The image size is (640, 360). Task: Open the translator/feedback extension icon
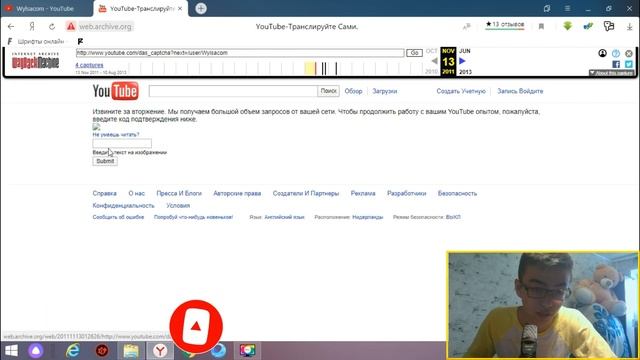pos(609,26)
